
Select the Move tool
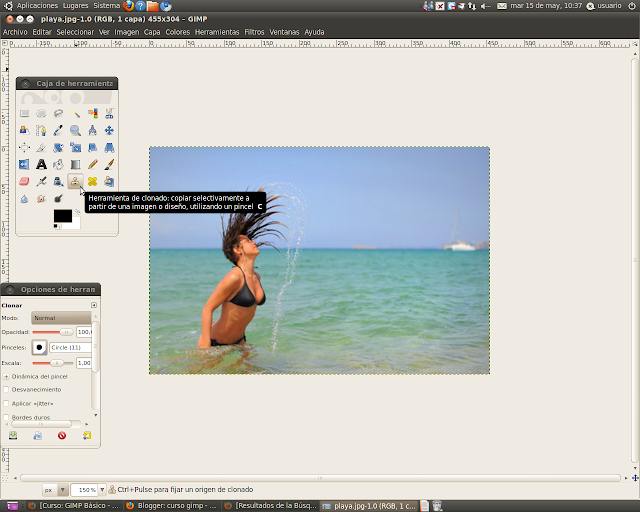(109, 131)
